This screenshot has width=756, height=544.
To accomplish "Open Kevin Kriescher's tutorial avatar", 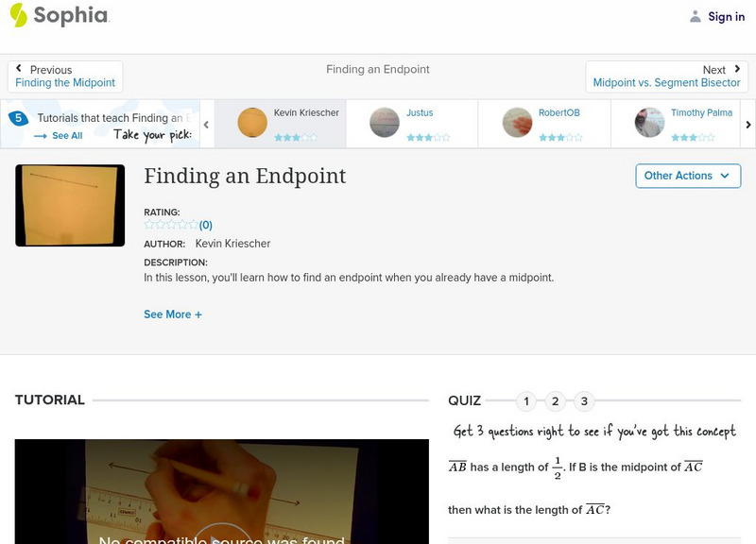I will pos(250,122).
